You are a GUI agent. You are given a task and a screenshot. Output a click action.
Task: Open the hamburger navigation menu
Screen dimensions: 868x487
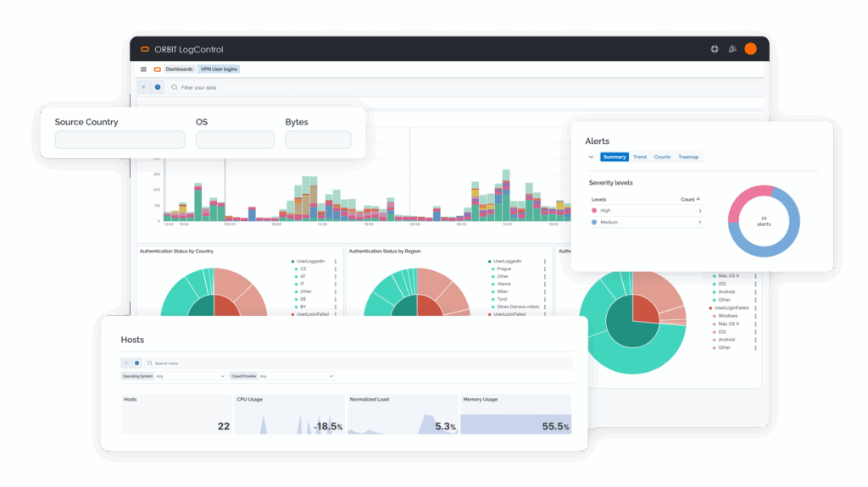pos(143,69)
